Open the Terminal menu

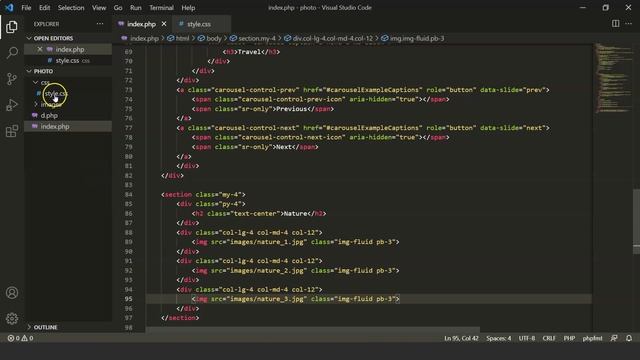(x=161, y=8)
